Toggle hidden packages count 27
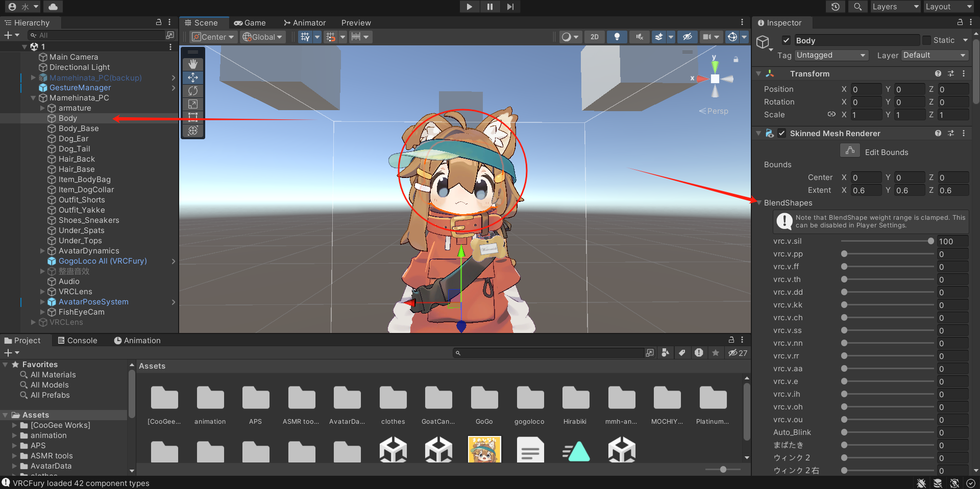This screenshot has width=980, height=489. tap(738, 353)
